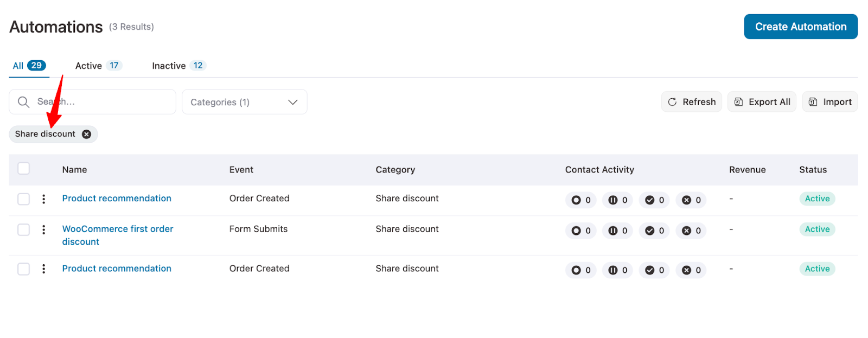Click paused contacts icon in WooCommerce row

coord(613,231)
